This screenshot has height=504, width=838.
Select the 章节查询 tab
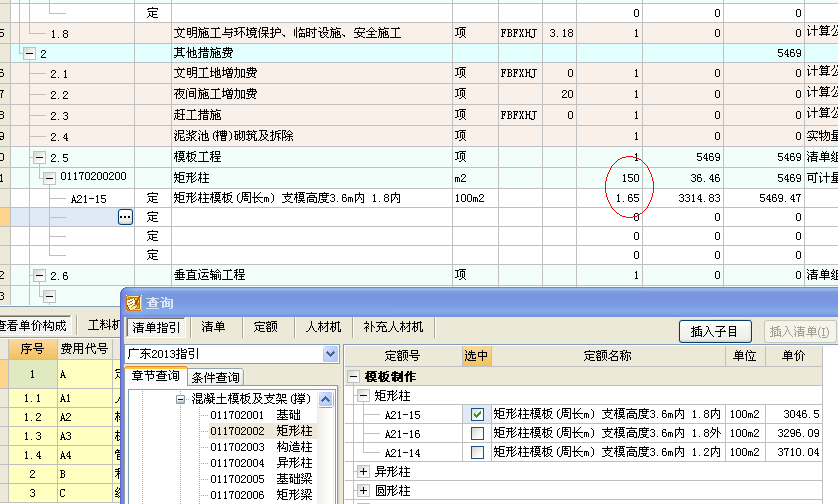click(x=156, y=376)
